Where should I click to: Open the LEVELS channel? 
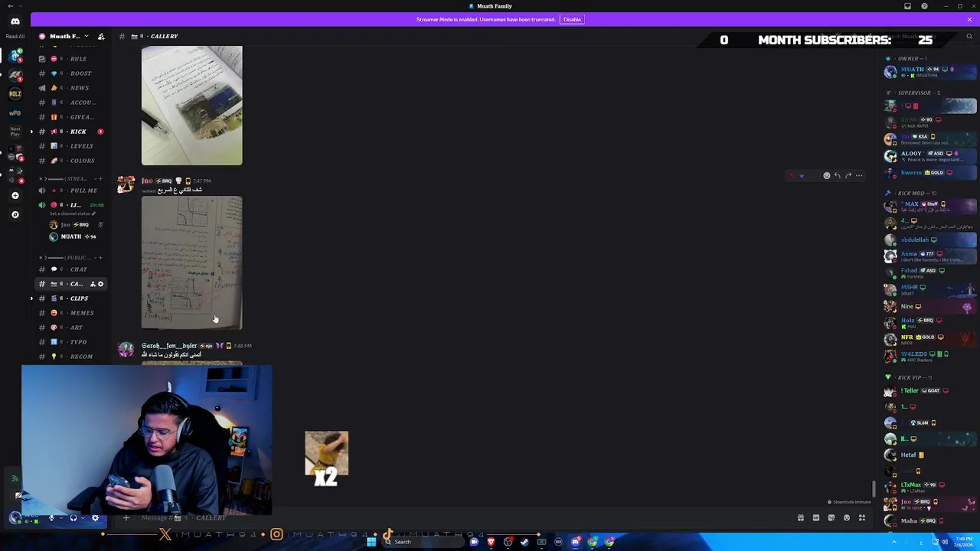click(x=72, y=146)
